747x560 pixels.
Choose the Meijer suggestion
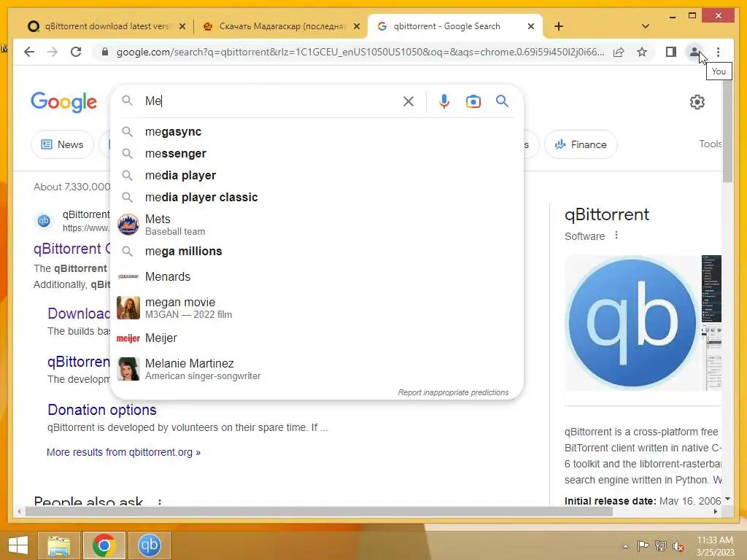click(x=317, y=338)
